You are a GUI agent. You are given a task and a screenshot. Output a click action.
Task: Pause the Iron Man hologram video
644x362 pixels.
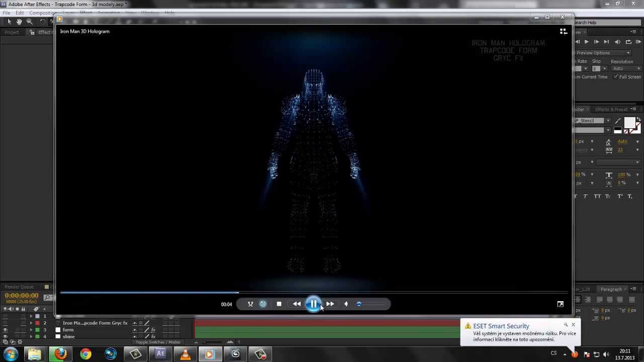click(313, 304)
